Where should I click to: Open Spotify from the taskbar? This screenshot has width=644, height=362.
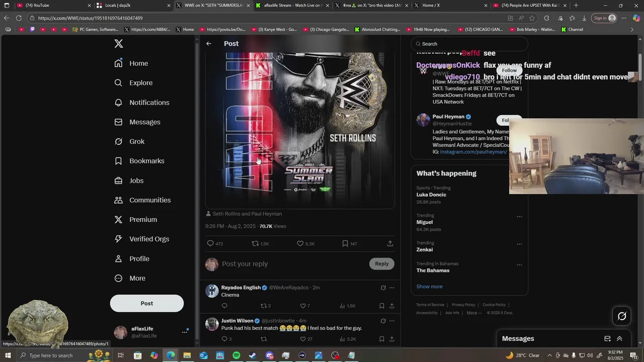[x=236, y=355]
